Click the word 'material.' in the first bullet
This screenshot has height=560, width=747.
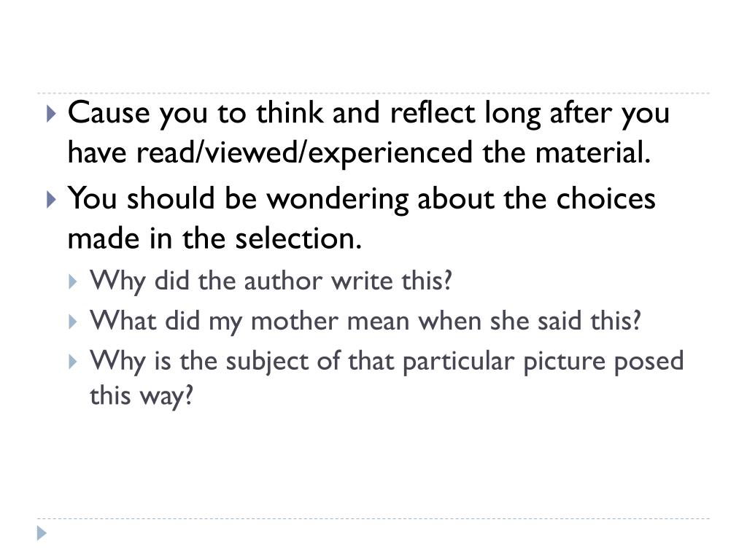[593, 152]
